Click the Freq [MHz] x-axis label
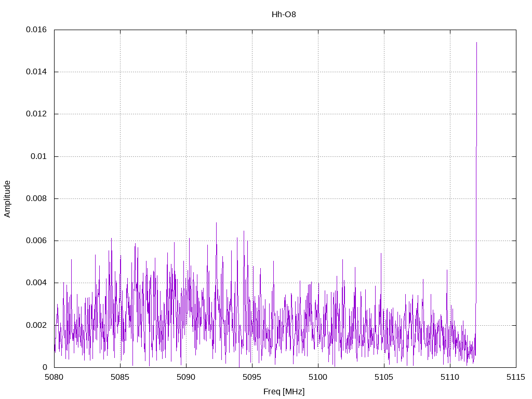 284,392
